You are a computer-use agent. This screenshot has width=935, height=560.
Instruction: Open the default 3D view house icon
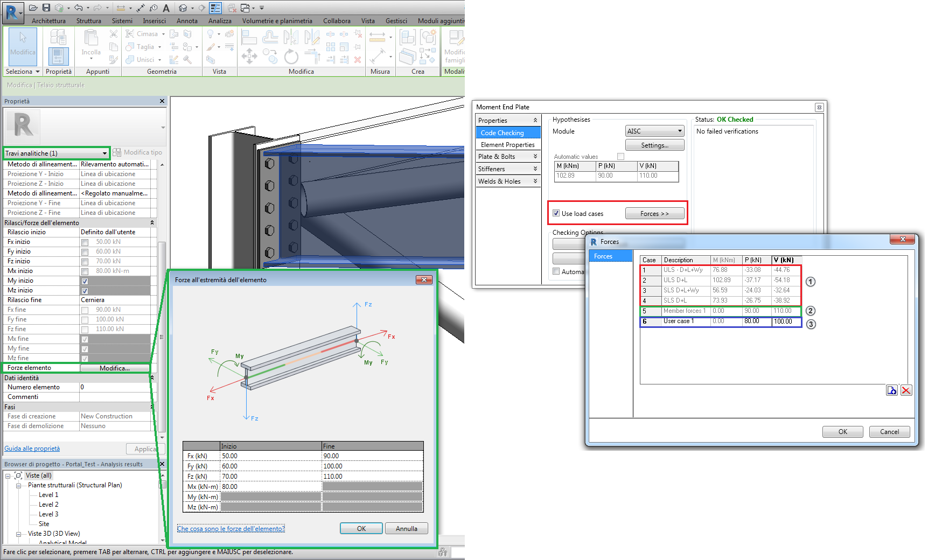coord(183,8)
